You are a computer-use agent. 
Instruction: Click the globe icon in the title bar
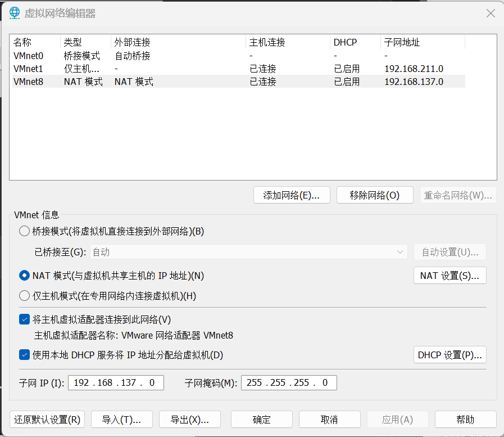(x=15, y=13)
